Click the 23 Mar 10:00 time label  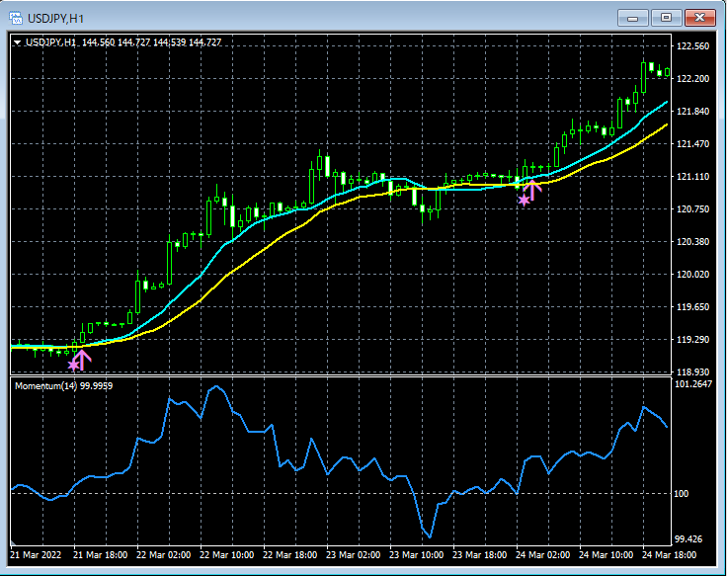[416, 554]
